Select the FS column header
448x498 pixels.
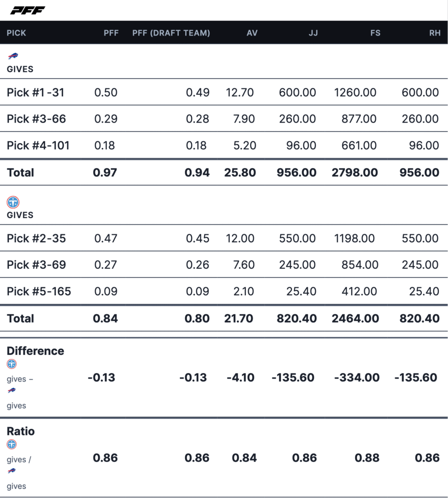pyautogui.click(x=375, y=33)
